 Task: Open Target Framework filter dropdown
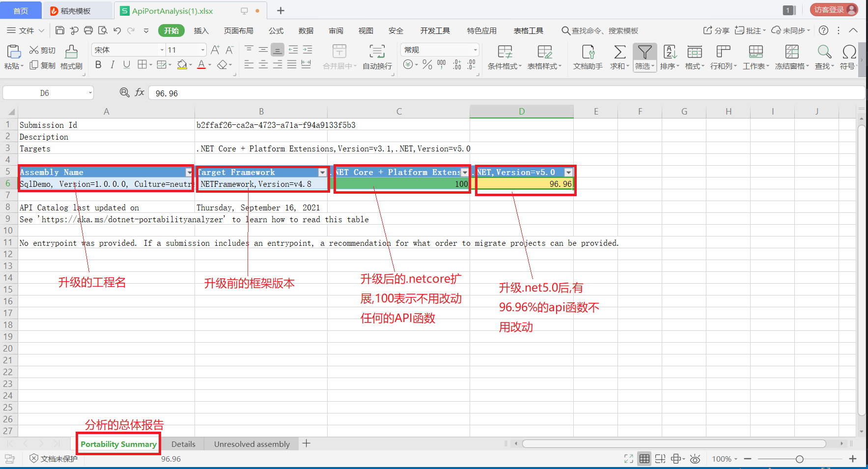click(322, 172)
